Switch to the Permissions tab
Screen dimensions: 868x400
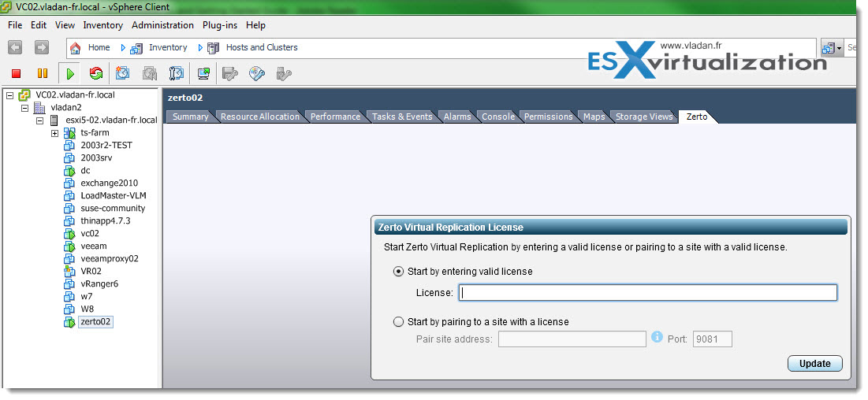point(549,117)
